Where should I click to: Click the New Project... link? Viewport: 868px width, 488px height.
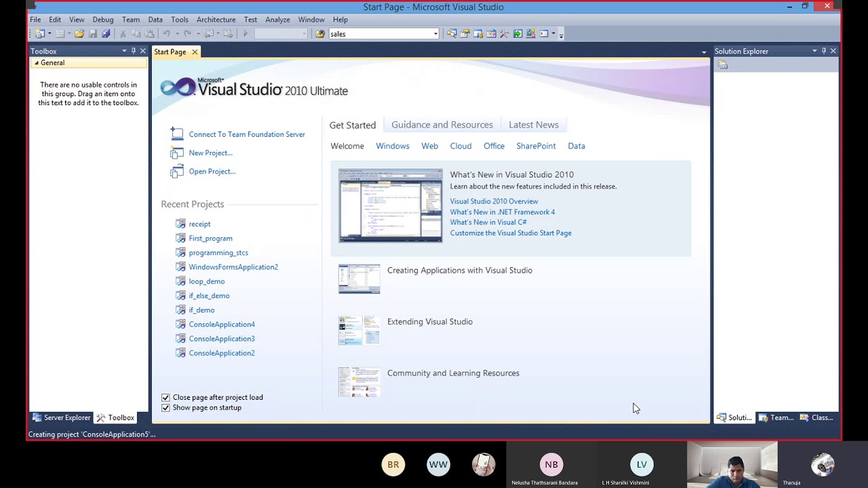click(210, 152)
